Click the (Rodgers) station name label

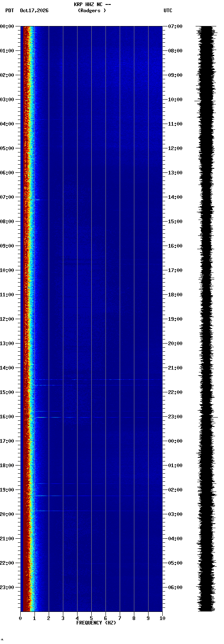pyautogui.click(x=92, y=11)
